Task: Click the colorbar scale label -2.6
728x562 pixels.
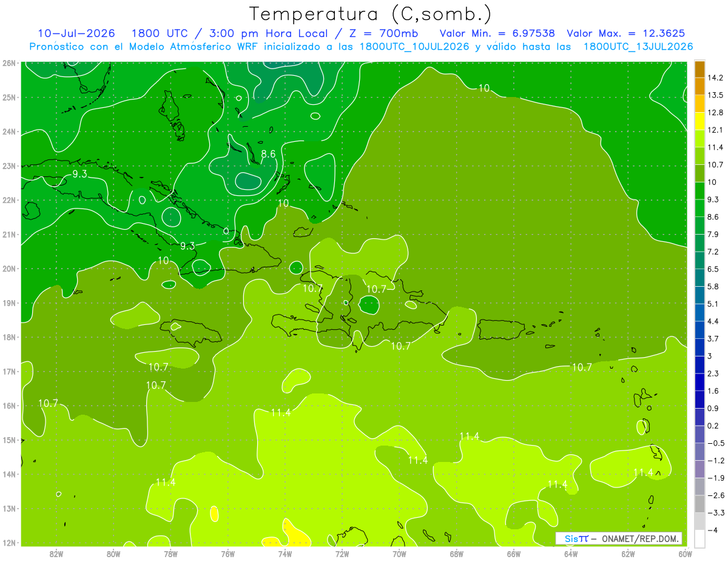Action: (716, 495)
